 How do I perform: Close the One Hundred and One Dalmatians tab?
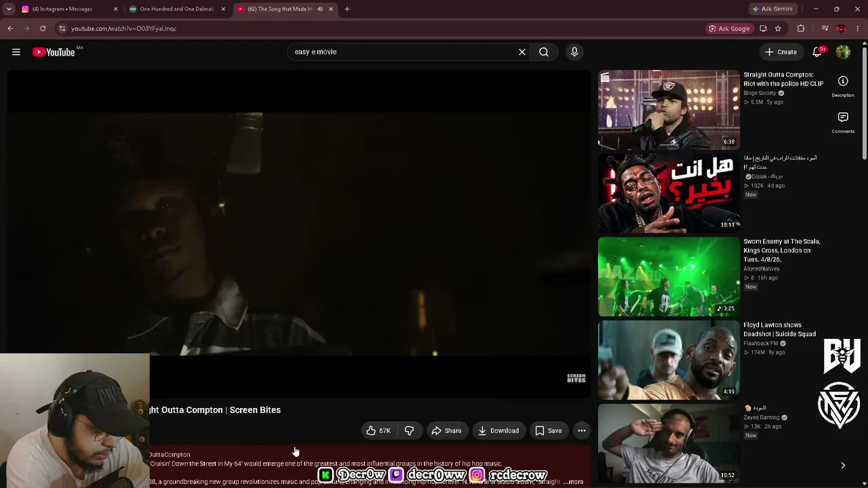tap(223, 9)
